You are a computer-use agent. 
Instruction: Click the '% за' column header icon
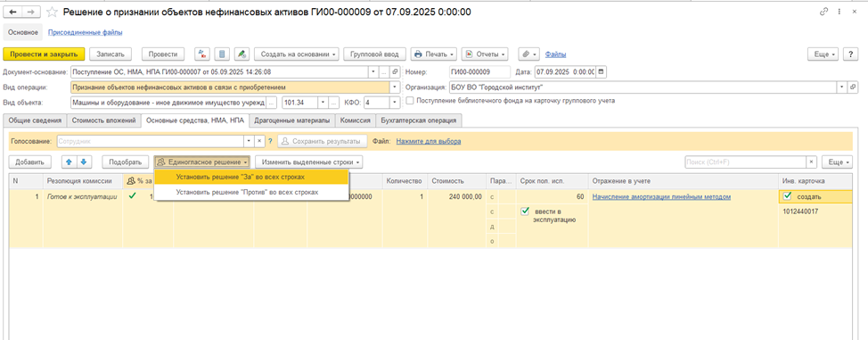pos(131,181)
